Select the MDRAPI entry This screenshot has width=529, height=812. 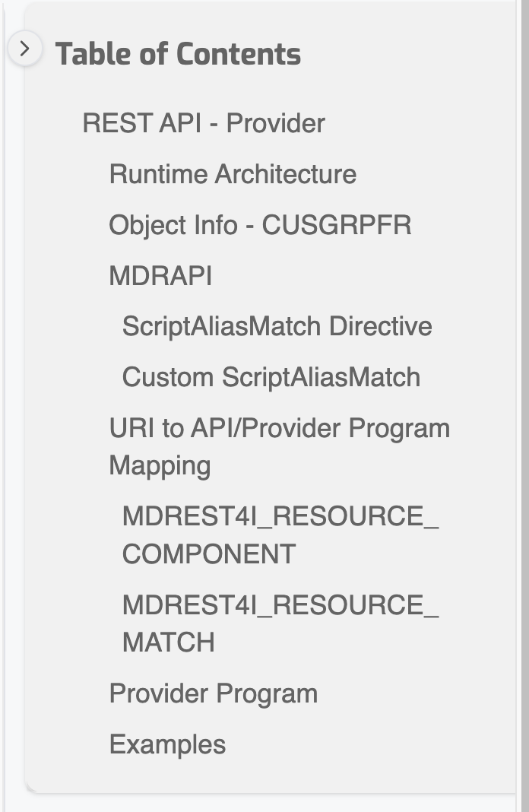pos(160,276)
